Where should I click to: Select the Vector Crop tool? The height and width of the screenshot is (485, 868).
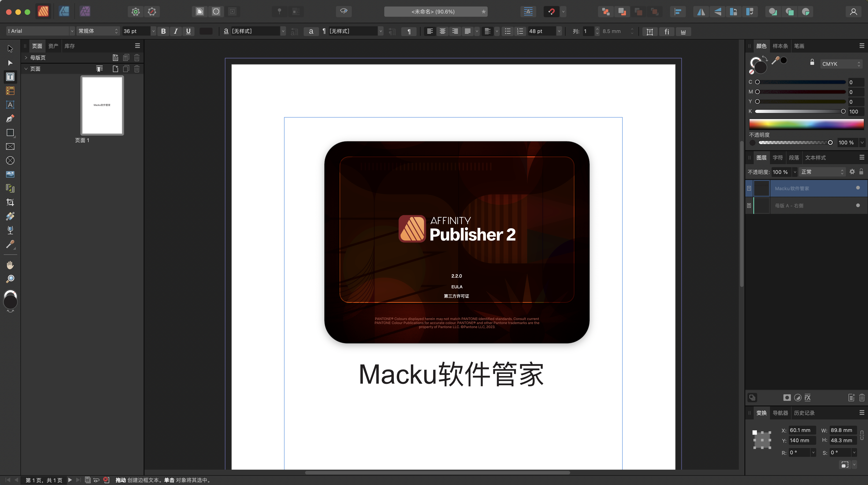tap(10, 202)
